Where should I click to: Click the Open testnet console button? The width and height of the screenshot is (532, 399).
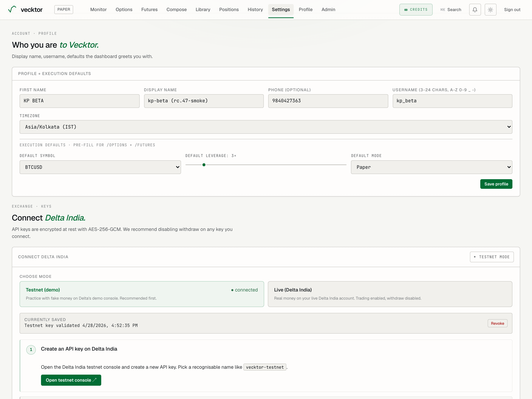click(71, 380)
